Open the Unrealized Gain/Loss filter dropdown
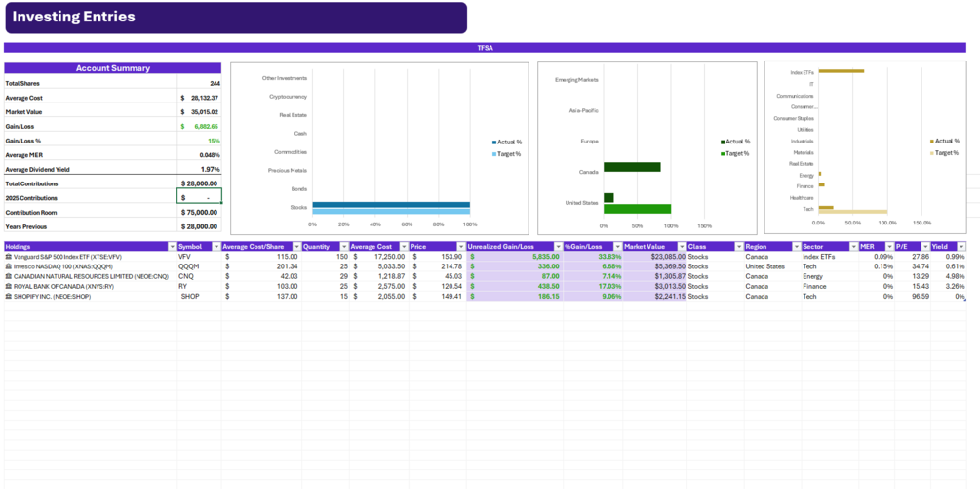Viewport: 980px width, 489px height. point(558,247)
